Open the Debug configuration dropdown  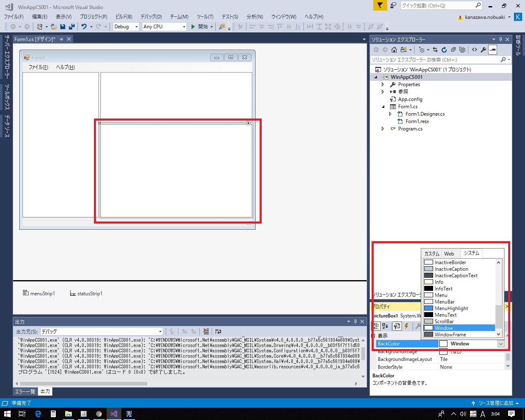126,27
